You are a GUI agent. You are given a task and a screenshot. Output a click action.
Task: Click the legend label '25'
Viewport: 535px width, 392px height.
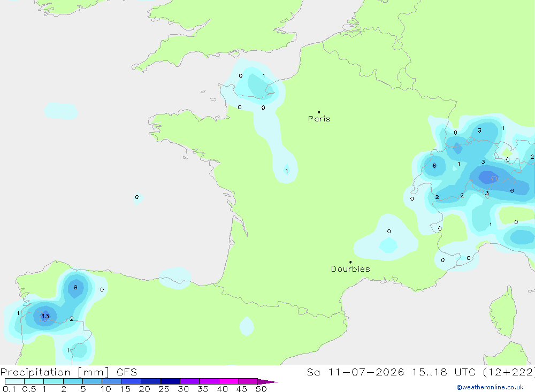tap(164, 389)
